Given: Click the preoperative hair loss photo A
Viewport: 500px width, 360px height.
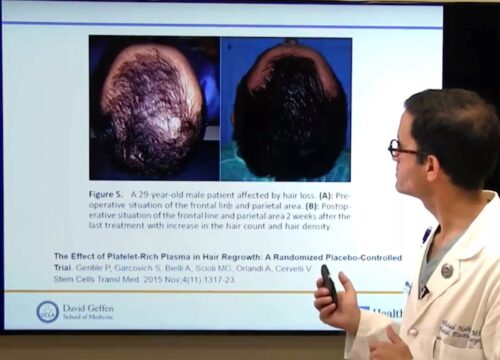Looking at the screenshot, I should coord(154,108).
